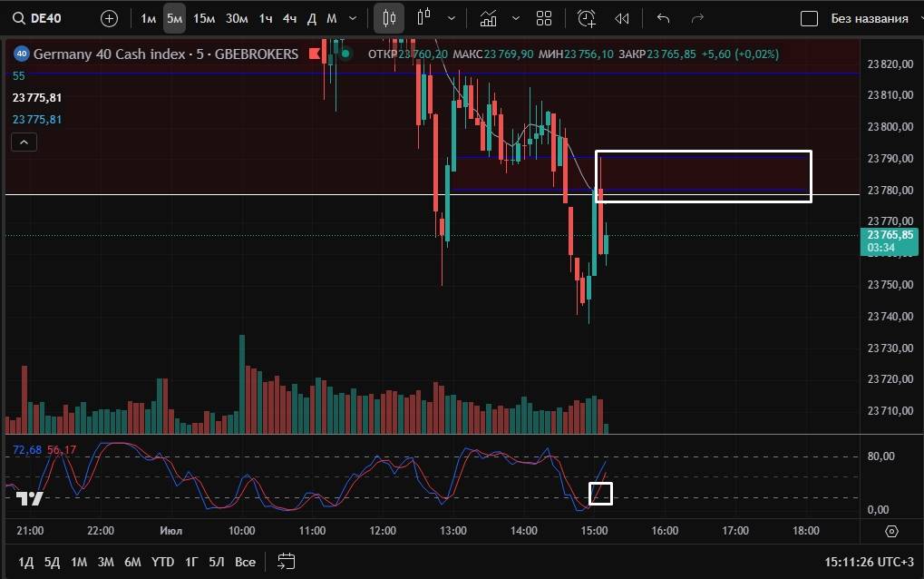Choose the 1ч timeframe

tap(266, 19)
